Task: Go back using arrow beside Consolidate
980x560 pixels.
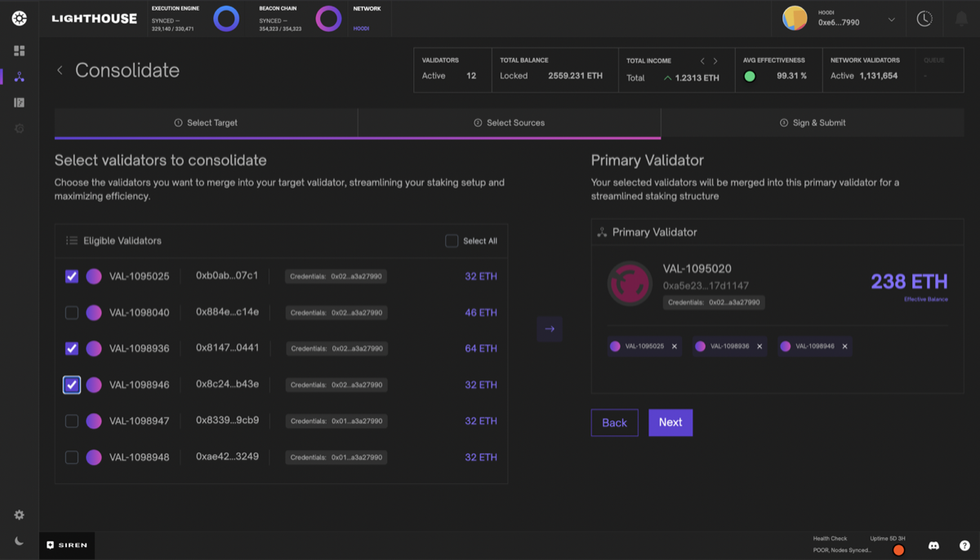Action: [x=60, y=70]
